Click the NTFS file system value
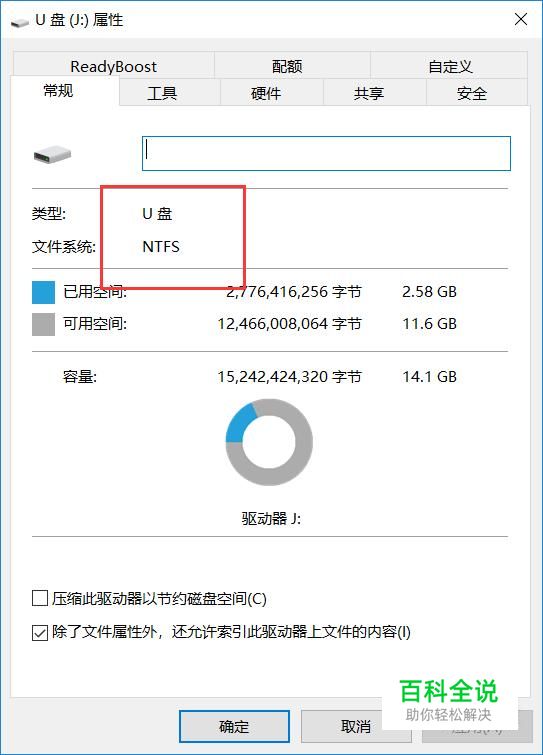Image resolution: width=543 pixels, height=755 pixels. click(x=161, y=247)
